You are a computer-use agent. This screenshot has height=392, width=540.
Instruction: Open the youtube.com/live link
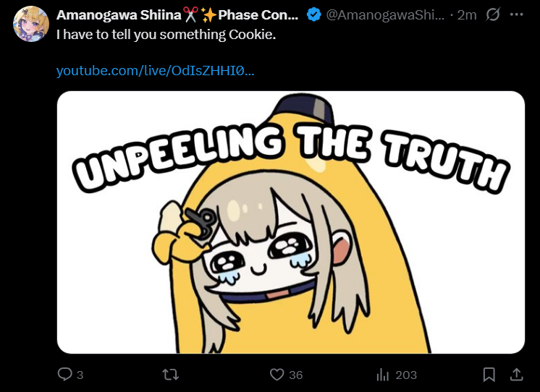tap(155, 71)
